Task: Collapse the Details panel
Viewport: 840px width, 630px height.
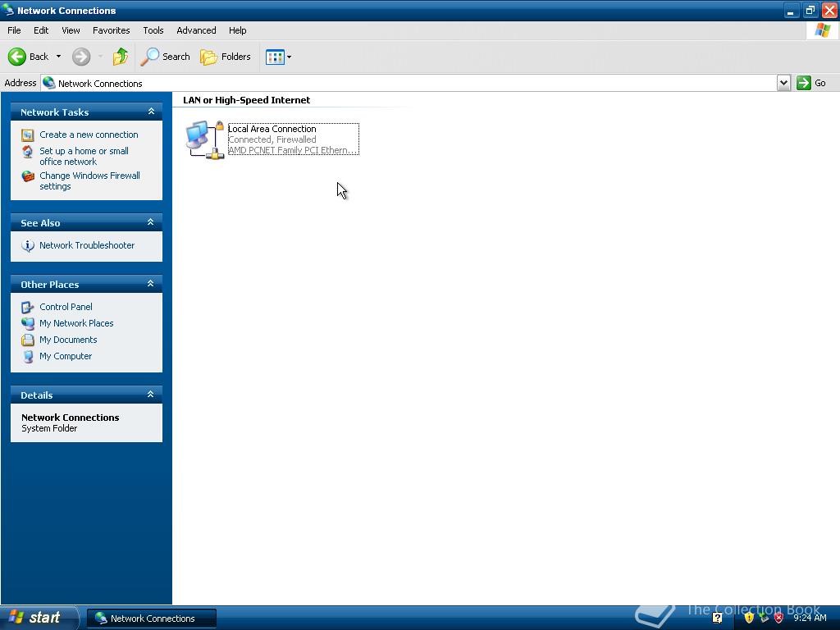Action: pos(151,395)
